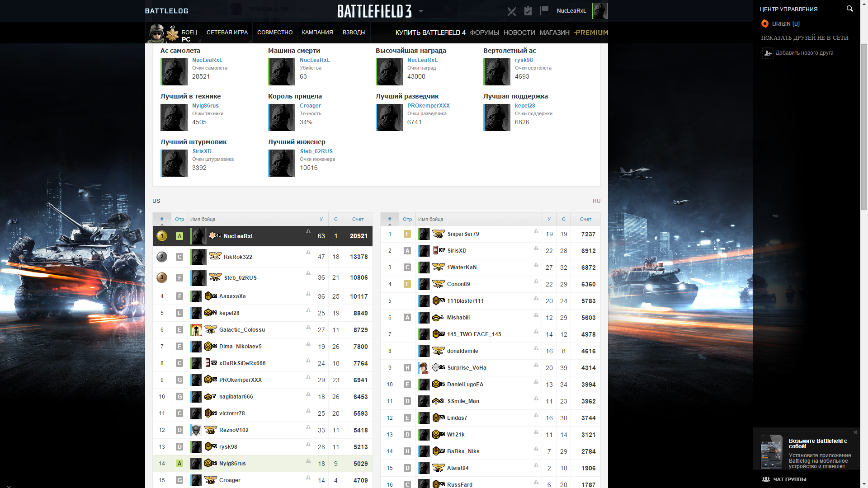Click the green squad A badge on NucLeaRxL's row
The image size is (868, 488).
pos(179,236)
